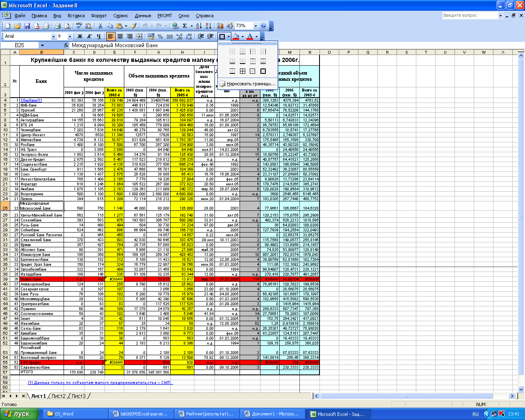Run the ABC spelling check icon
This screenshot has width=525, height=420.
point(79,26)
